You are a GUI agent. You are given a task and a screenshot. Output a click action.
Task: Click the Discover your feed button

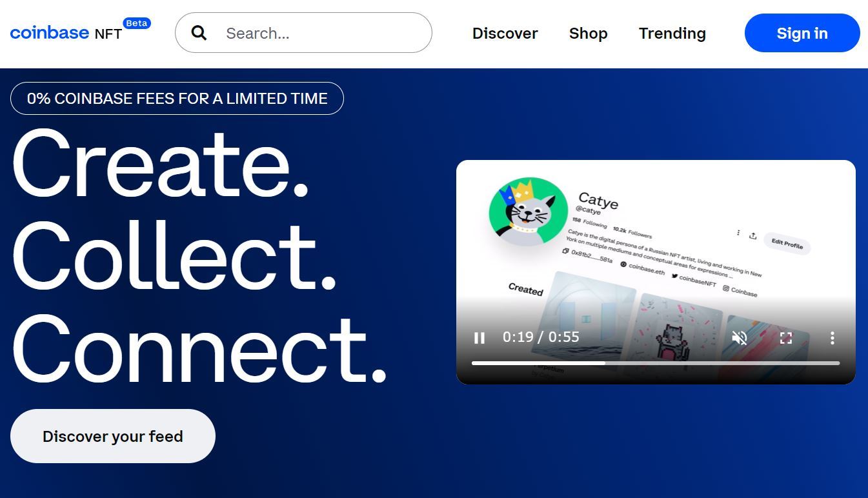click(113, 436)
